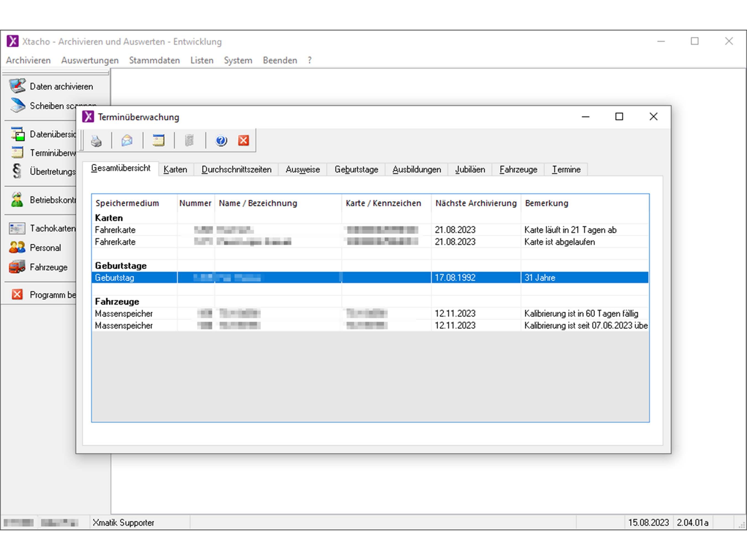The image size is (747, 560).
Task: Sort by the Speichermedium column header
Action: pyautogui.click(x=134, y=203)
